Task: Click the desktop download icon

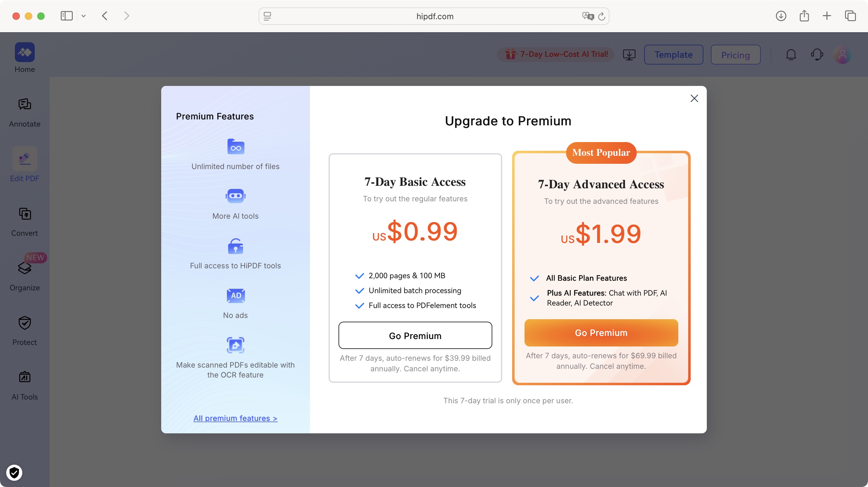Action: coord(629,55)
